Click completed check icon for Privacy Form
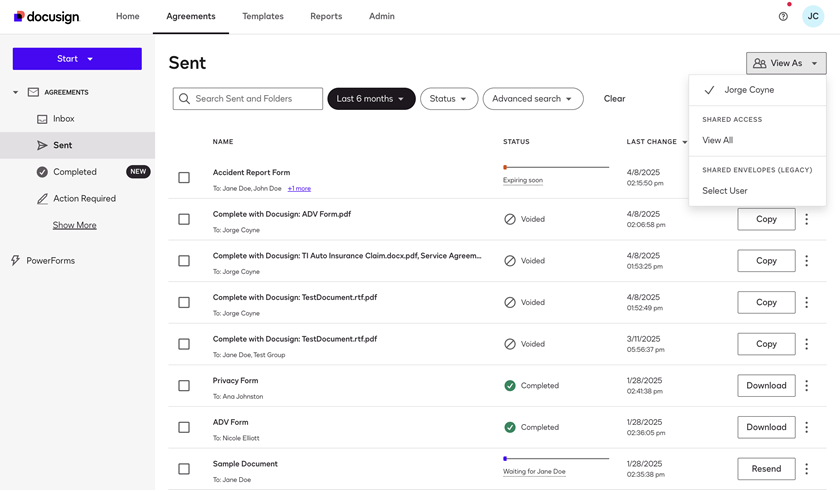Screen dimensions: 840x491 click(x=510, y=386)
